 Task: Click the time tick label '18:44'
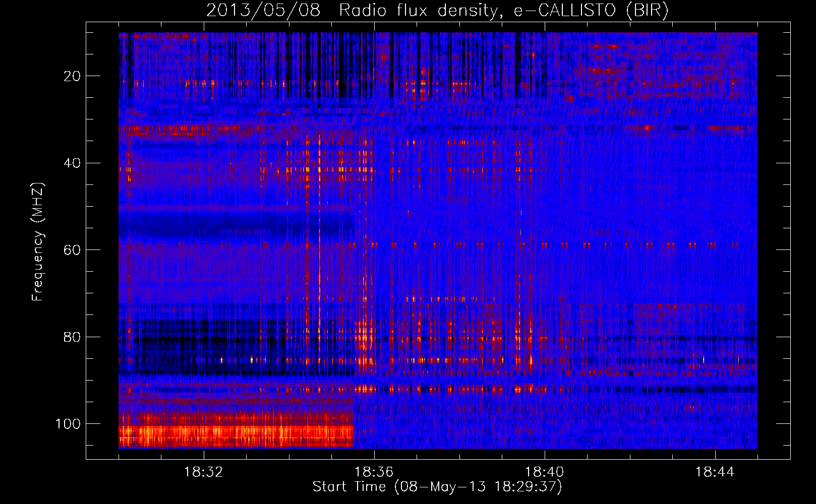715,472
